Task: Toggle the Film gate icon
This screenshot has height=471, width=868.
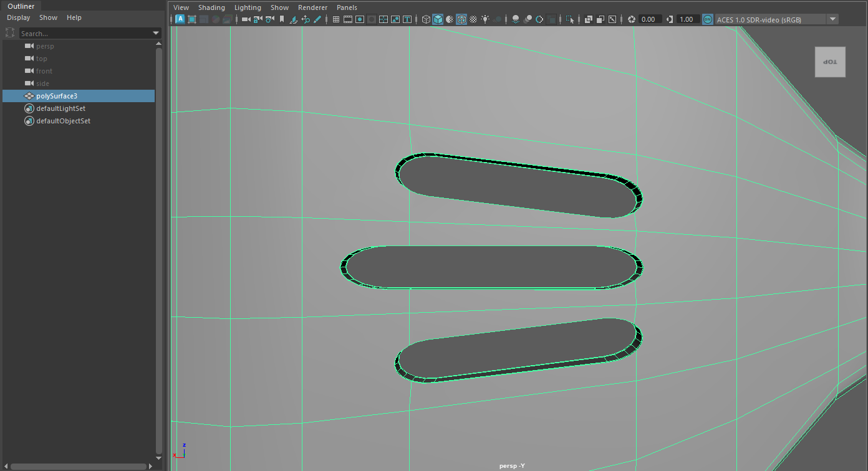Action: coord(348,19)
